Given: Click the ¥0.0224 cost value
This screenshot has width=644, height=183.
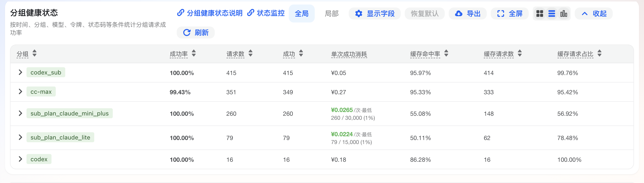Looking at the screenshot, I should point(342,134).
